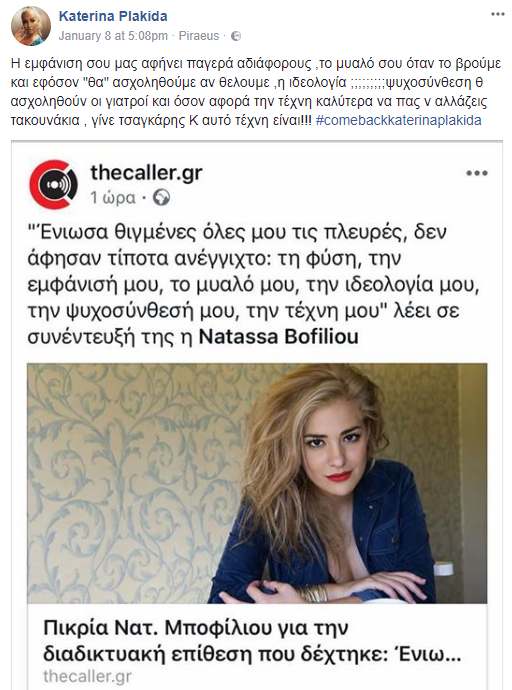Click the thecaller.gr domain under the headline

coord(87,676)
